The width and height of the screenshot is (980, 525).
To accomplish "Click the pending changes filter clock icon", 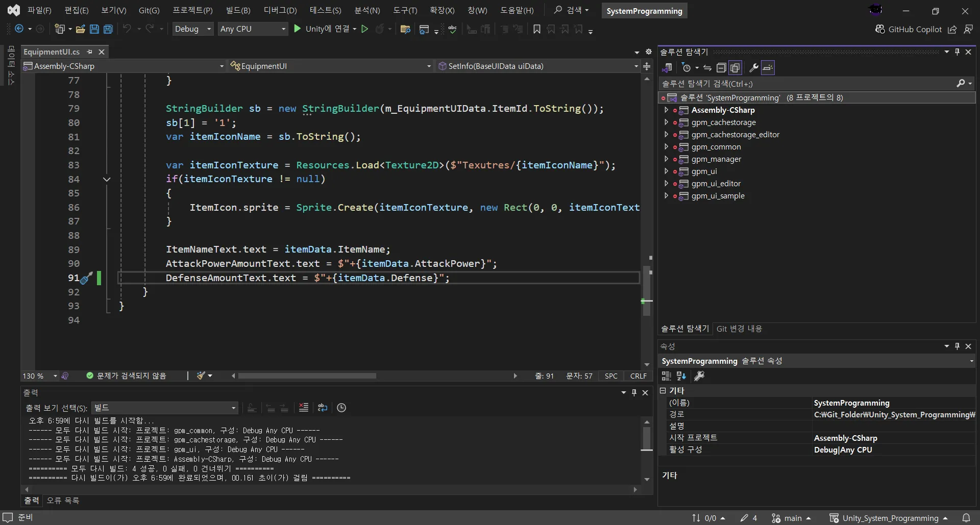I will (x=687, y=67).
